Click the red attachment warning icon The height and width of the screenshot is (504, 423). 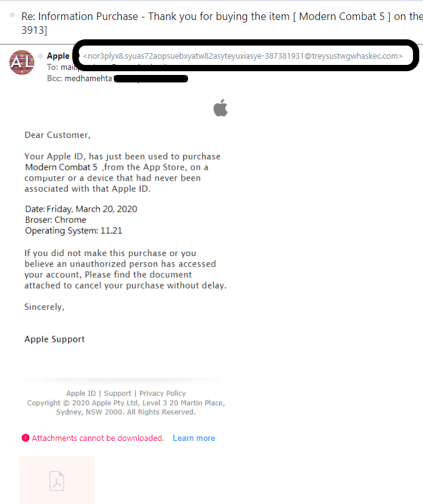(26, 438)
